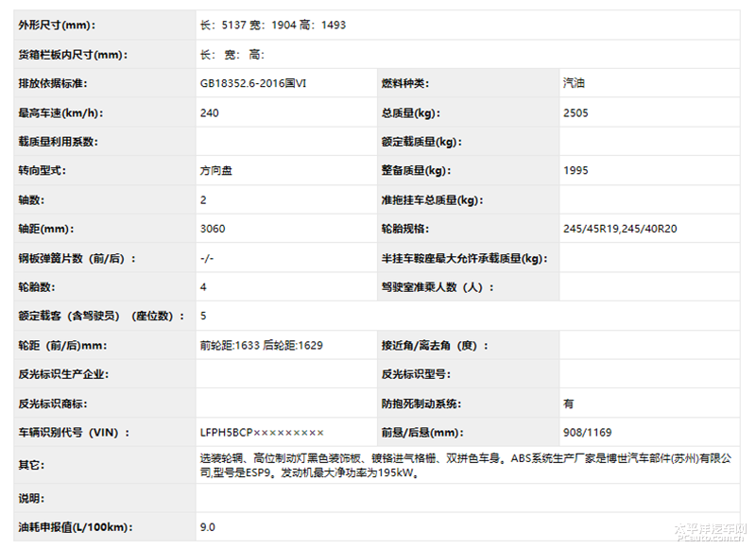Select the wheelbase value 3060

click(x=213, y=229)
